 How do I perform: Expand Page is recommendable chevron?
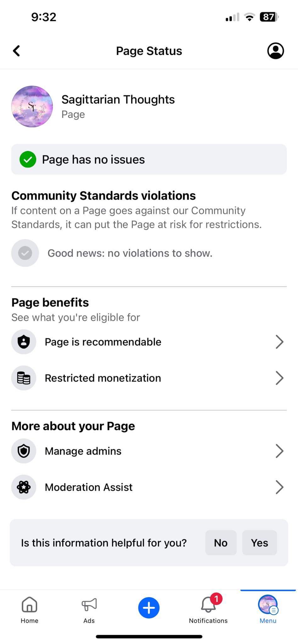pos(279,342)
